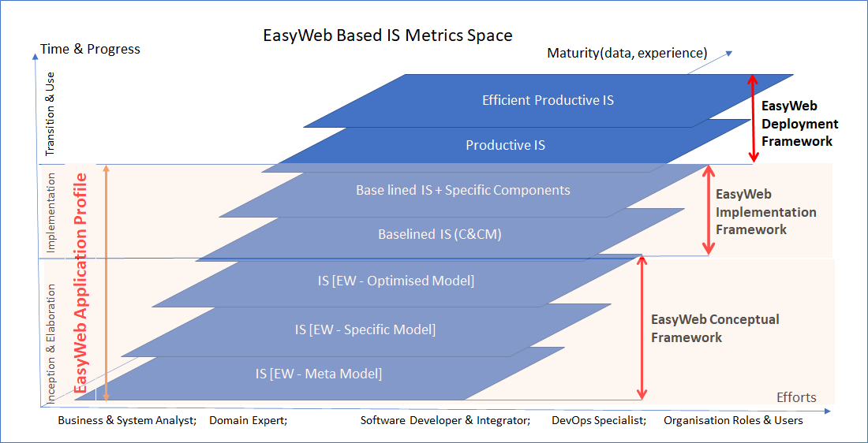The image size is (868, 443).
Task: Click the Time & Progress axis label
Action: click(x=90, y=49)
